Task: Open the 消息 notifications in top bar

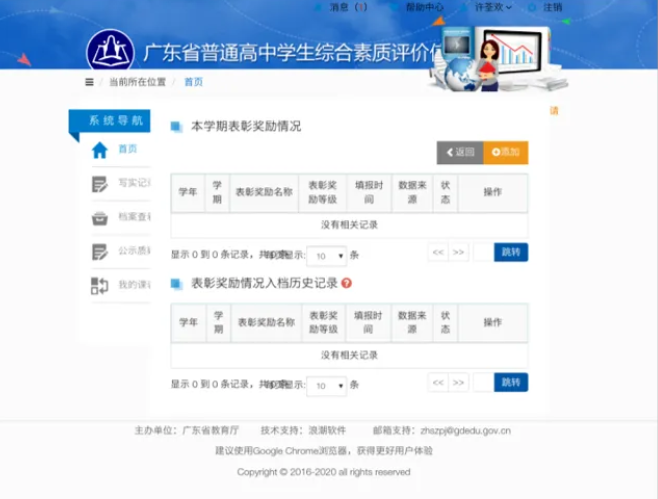Action: [x=347, y=7]
